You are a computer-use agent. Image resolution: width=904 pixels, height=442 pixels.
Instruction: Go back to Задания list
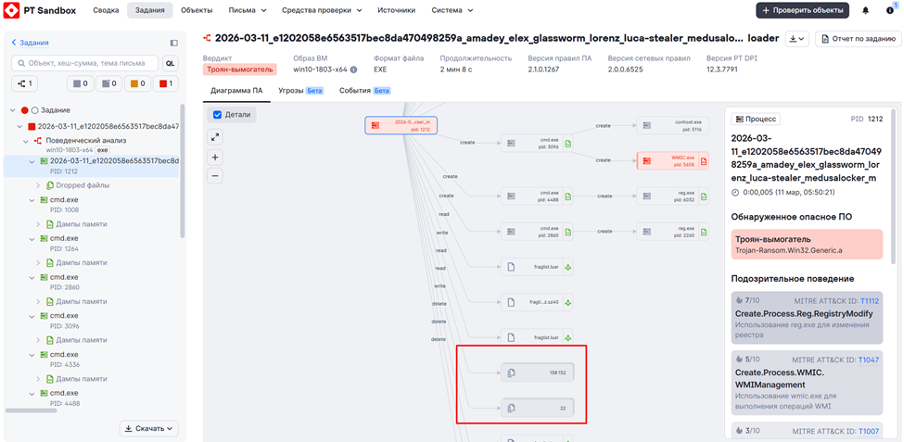30,43
